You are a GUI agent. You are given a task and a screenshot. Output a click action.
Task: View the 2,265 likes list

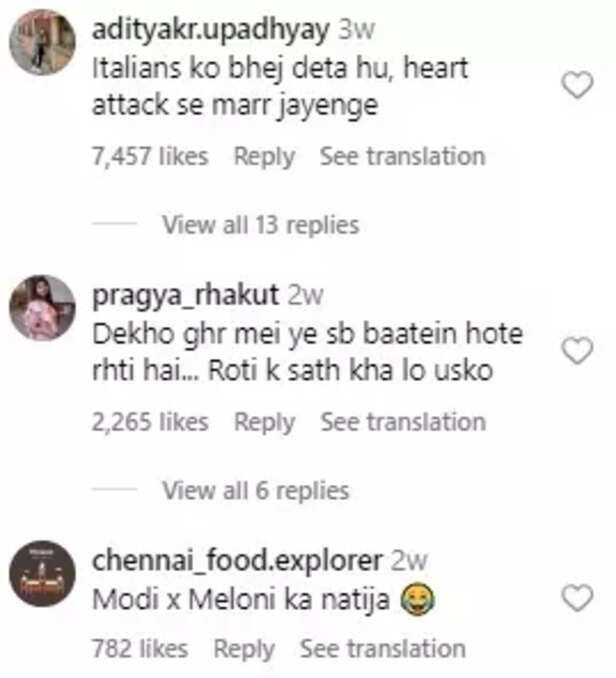[x=150, y=422]
